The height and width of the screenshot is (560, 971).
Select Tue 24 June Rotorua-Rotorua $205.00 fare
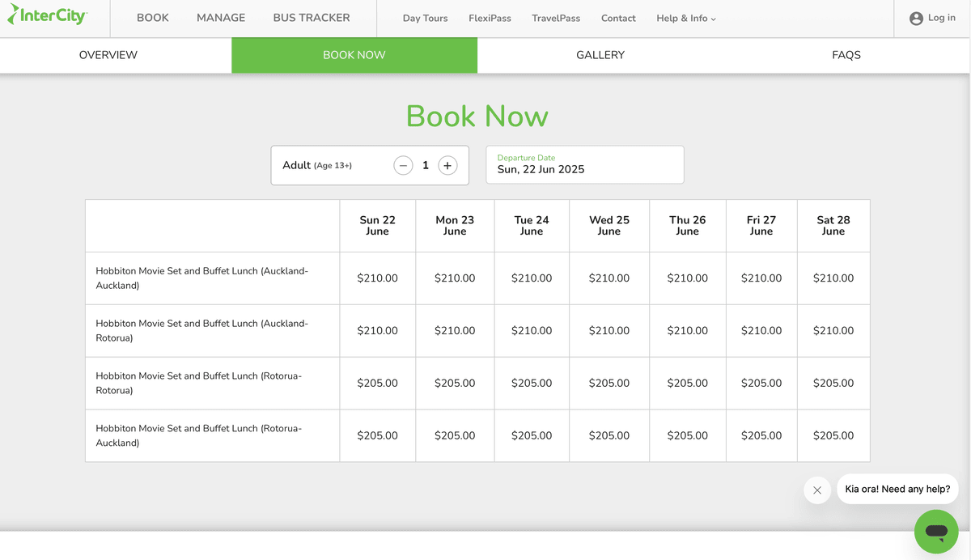(532, 384)
